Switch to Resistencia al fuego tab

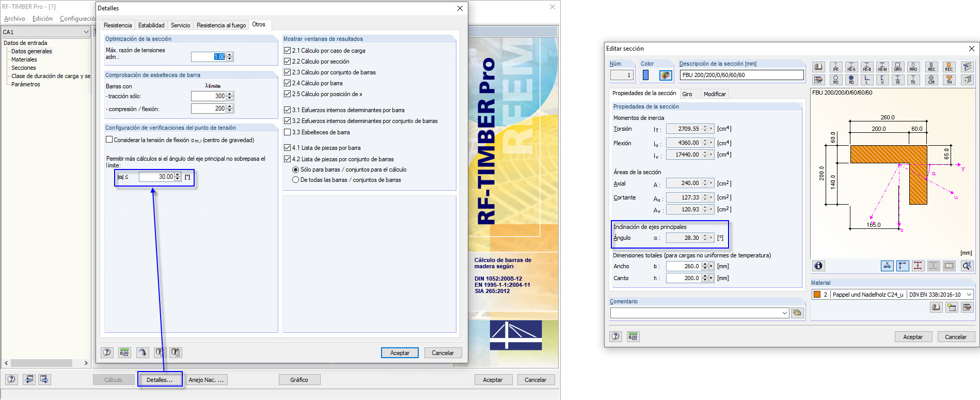221,25
